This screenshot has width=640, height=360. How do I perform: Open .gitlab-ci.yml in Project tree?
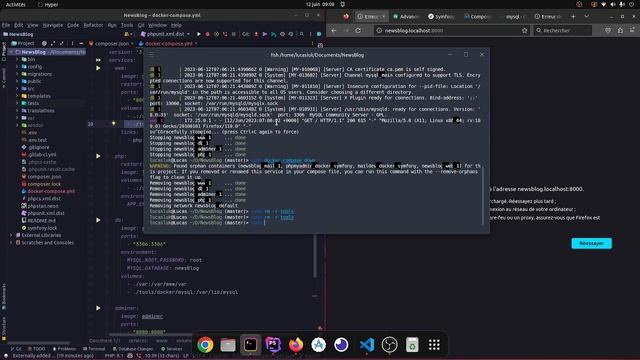(x=39, y=155)
